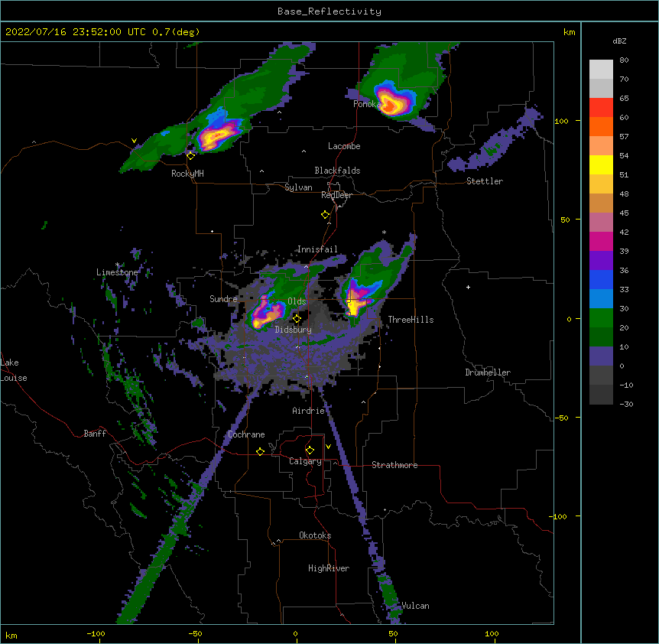Click the Sylvan label
Screen dimensions: 659x644
click(x=298, y=188)
